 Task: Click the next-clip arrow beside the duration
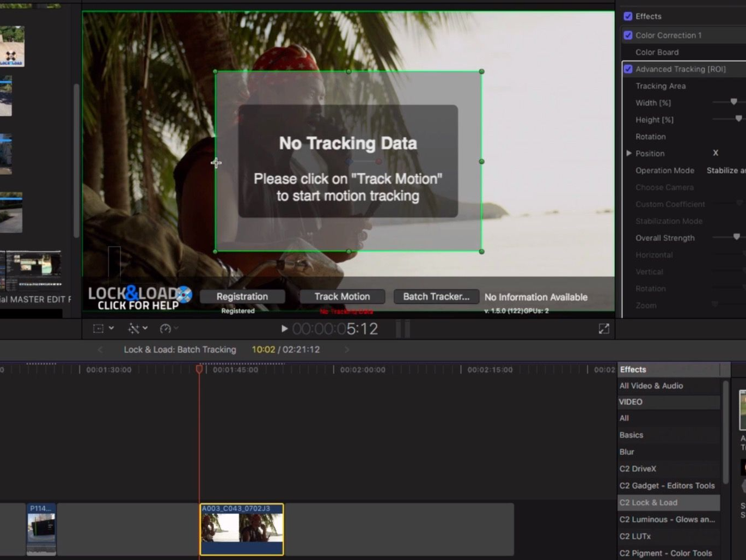(x=347, y=349)
